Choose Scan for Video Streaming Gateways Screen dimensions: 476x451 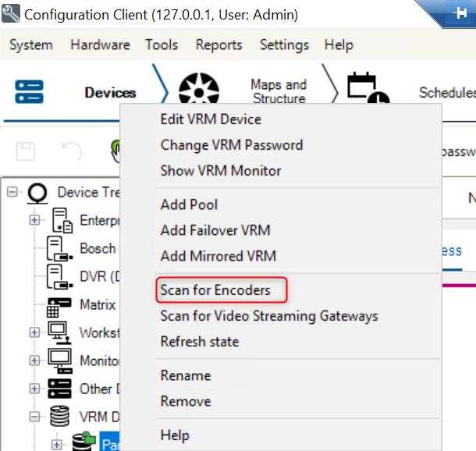coord(269,316)
